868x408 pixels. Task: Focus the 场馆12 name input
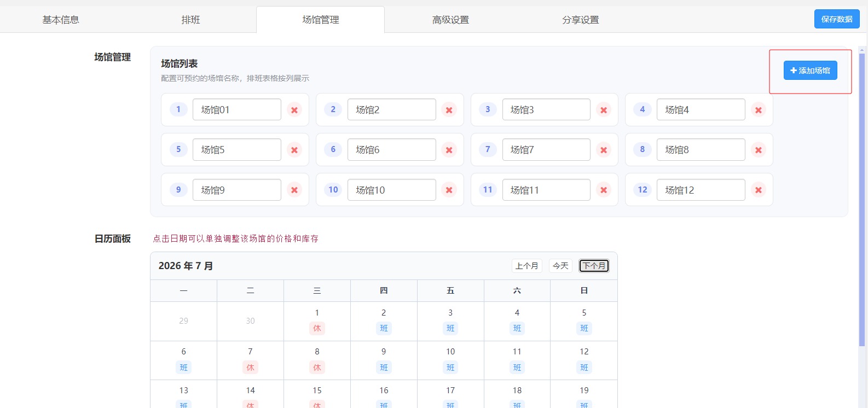(701, 190)
